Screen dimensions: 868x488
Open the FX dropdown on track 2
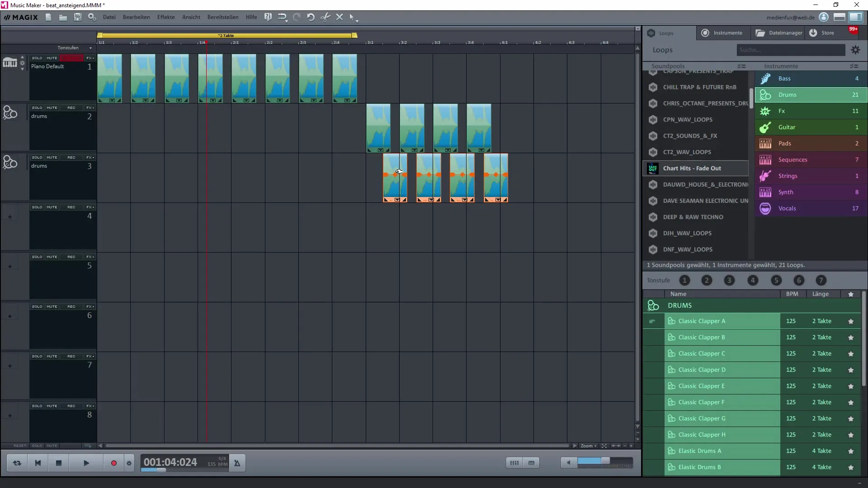click(x=90, y=108)
